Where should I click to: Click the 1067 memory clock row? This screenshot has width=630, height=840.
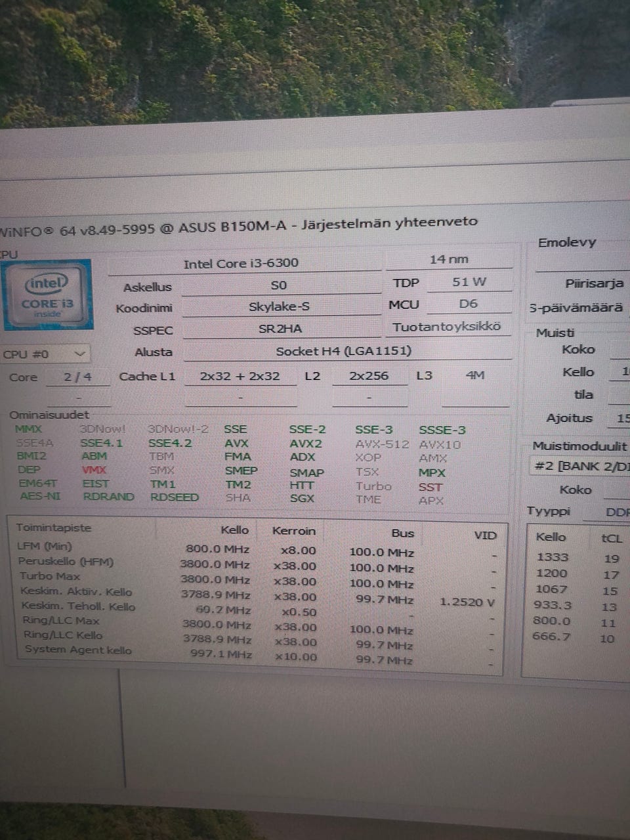[x=577, y=590]
